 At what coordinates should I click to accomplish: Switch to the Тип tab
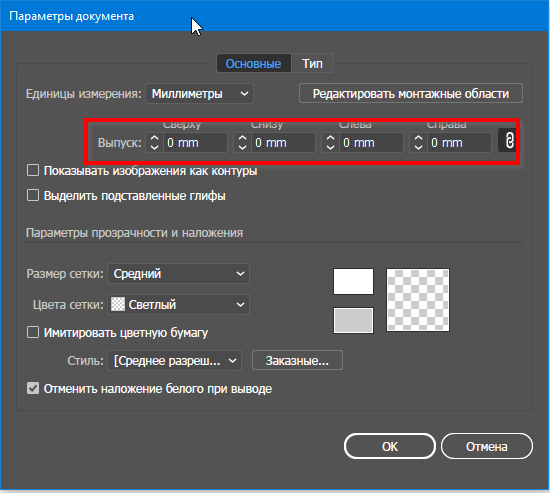point(312,64)
